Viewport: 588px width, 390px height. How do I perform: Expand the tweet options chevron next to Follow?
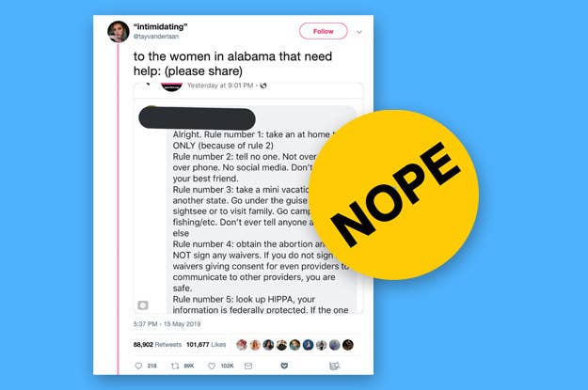point(358,32)
